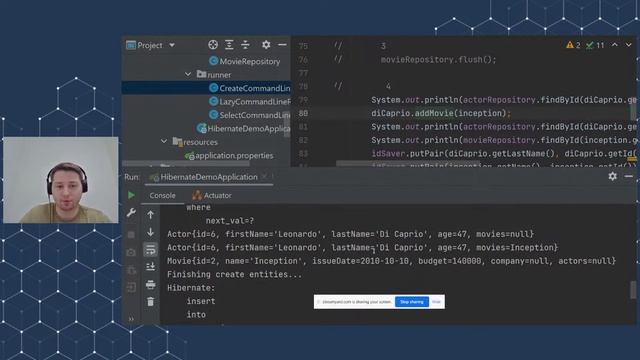Click the green Rerun button
This screenshot has width=640, height=360.
point(131,196)
